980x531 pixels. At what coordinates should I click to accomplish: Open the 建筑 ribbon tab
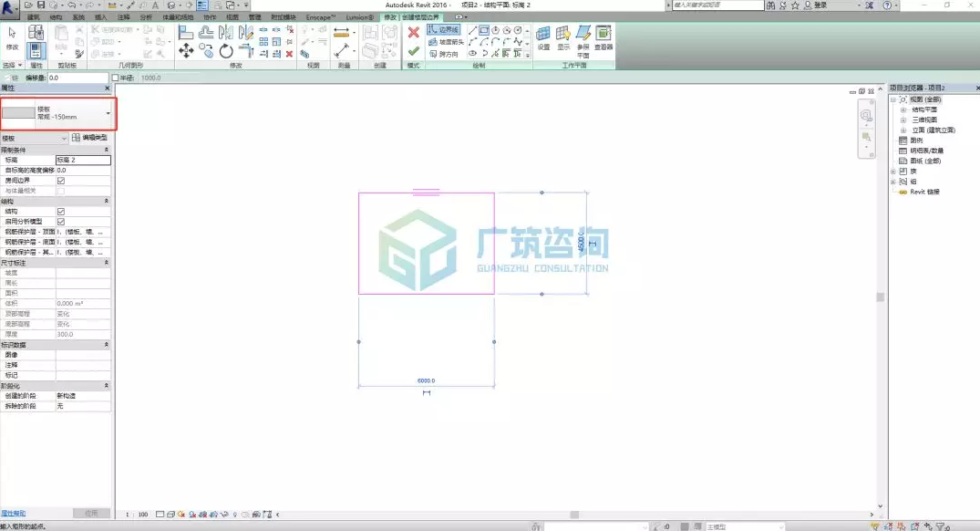click(x=33, y=17)
